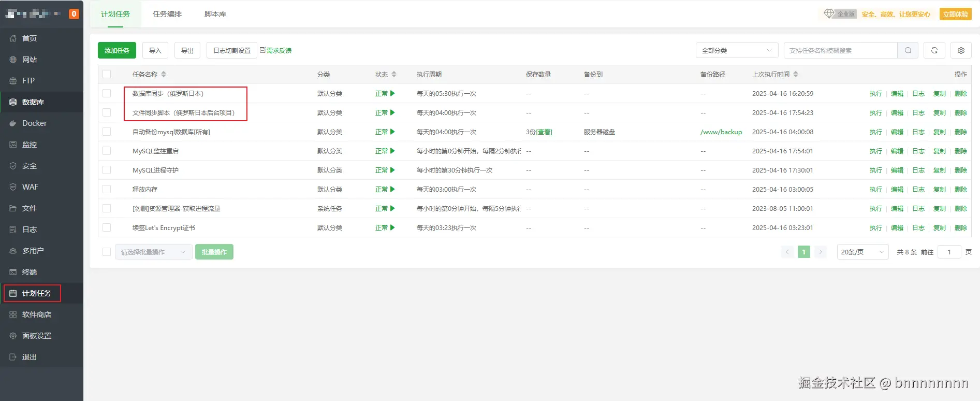The image size is (980, 401).
Task: Toggle 正常 status of MySQL监控重启 task
Action: tap(385, 151)
